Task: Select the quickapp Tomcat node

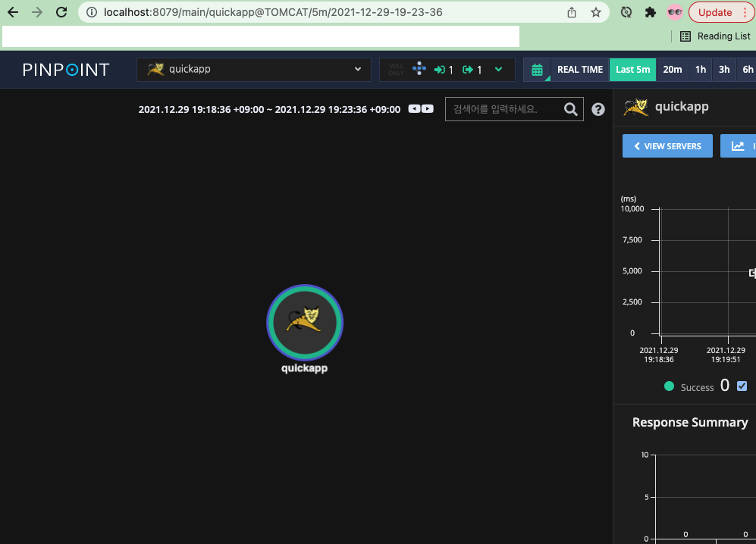Action: [x=305, y=322]
